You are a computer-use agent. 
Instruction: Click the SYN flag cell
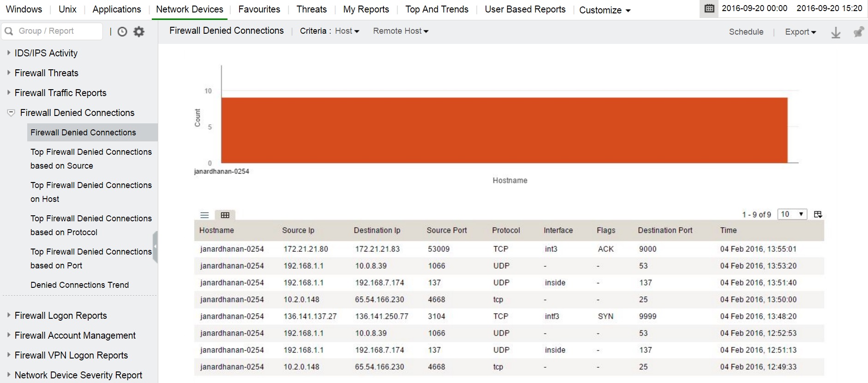[x=605, y=316]
